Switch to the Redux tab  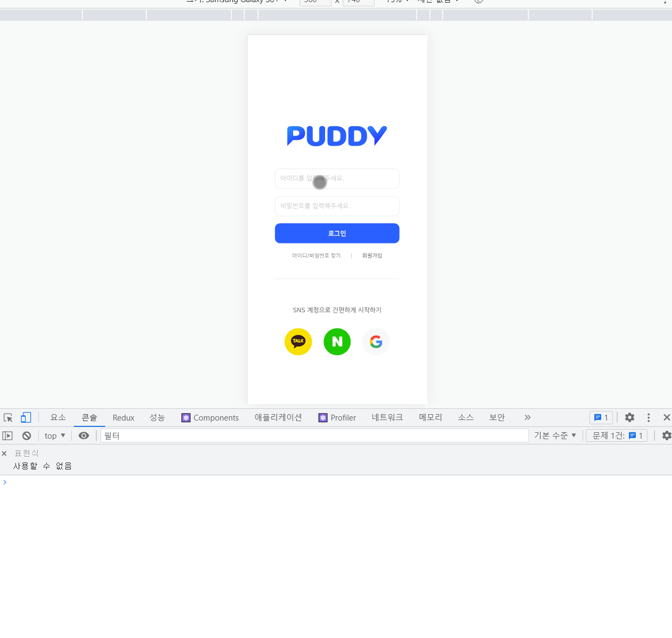click(x=123, y=418)
